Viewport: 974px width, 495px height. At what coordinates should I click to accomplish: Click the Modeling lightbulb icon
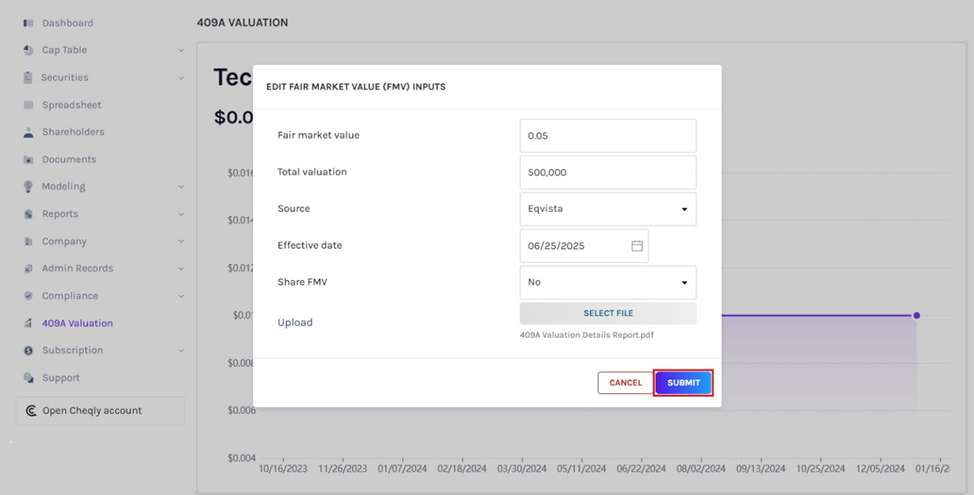[x=28, y=186]
